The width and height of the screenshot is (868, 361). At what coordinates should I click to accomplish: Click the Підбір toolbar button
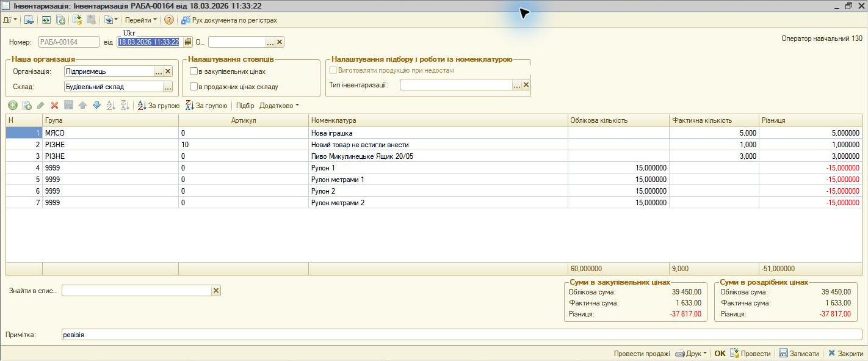(x=245, y=106)
